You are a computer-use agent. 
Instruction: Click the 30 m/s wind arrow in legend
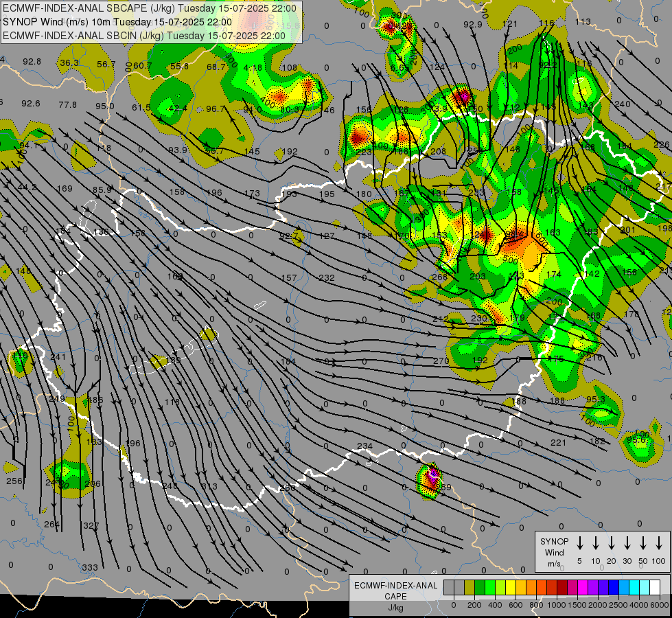click(x=627, y=542)
